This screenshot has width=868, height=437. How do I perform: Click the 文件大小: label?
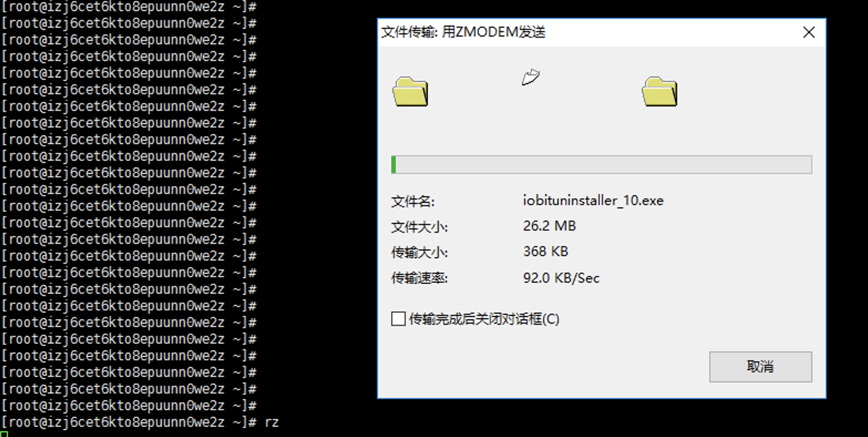pyautogui.click(x=419, y=227)
